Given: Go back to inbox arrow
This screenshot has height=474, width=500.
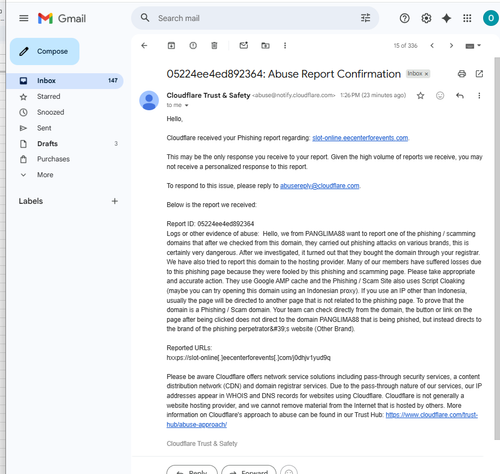Looking at the screenshot, I should click(x=144, y=46).
